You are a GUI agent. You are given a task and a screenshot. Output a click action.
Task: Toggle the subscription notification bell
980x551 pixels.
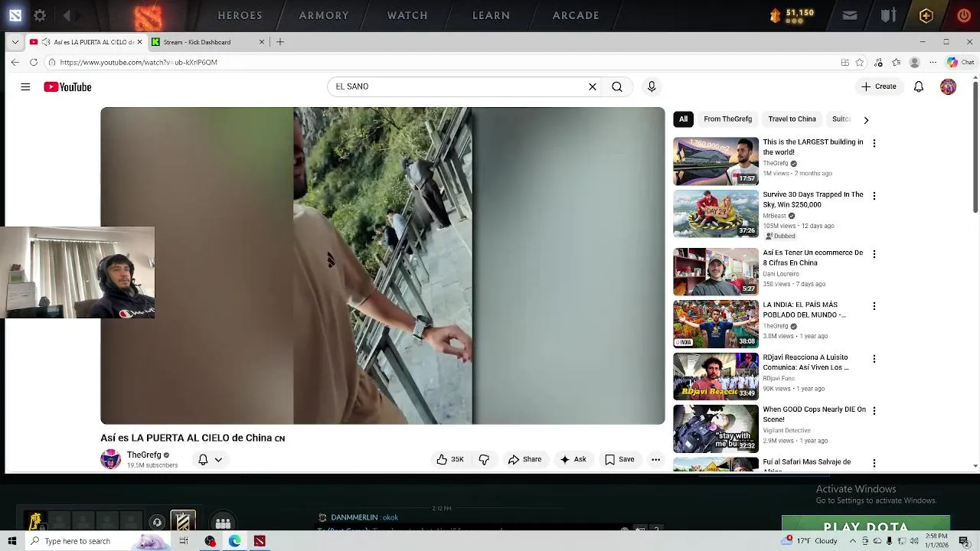pyautogui.click(x=203, y=459)
